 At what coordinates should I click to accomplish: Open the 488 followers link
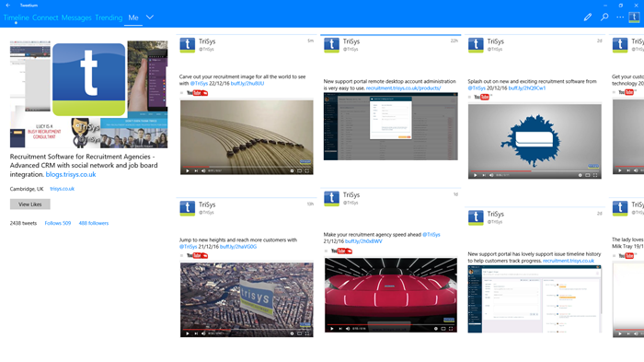coord(94,223)
